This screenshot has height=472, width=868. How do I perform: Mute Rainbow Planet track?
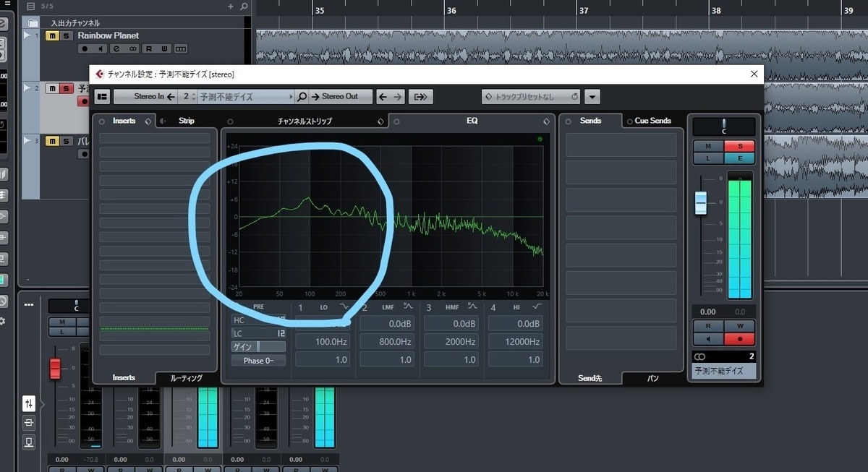51,35
